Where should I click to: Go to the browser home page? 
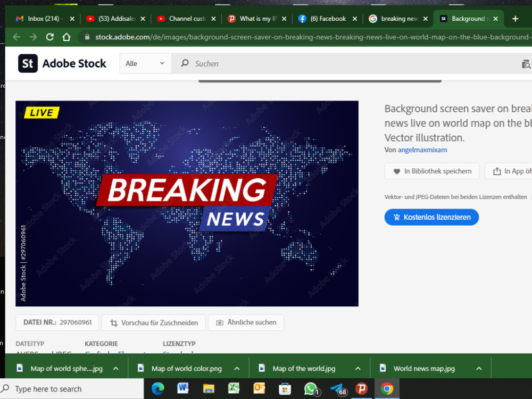click(66, 37)
